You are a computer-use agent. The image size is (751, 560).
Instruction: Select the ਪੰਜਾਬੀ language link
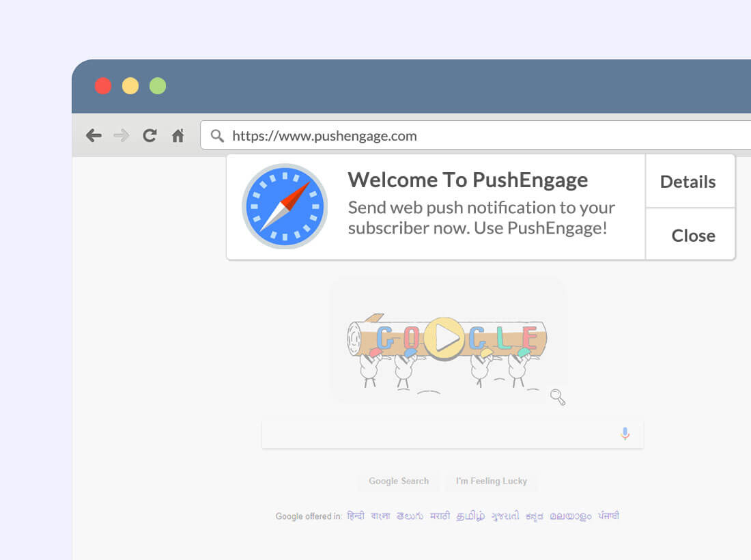click(610, 516)
